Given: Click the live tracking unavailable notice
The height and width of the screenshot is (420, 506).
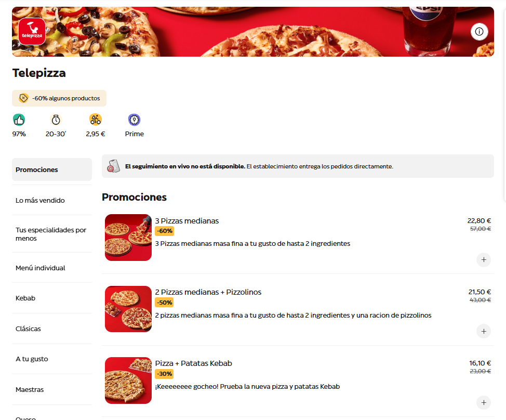Looking at the screenshot, I should click(x=298, y=166).
